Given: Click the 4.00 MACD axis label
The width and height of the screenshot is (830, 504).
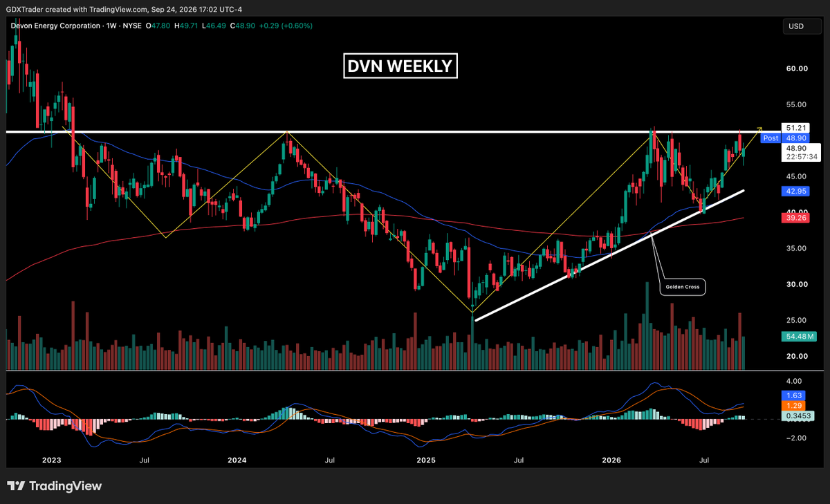Looking at the screenshot, I should pyautogui.click(x=794, y=381).
